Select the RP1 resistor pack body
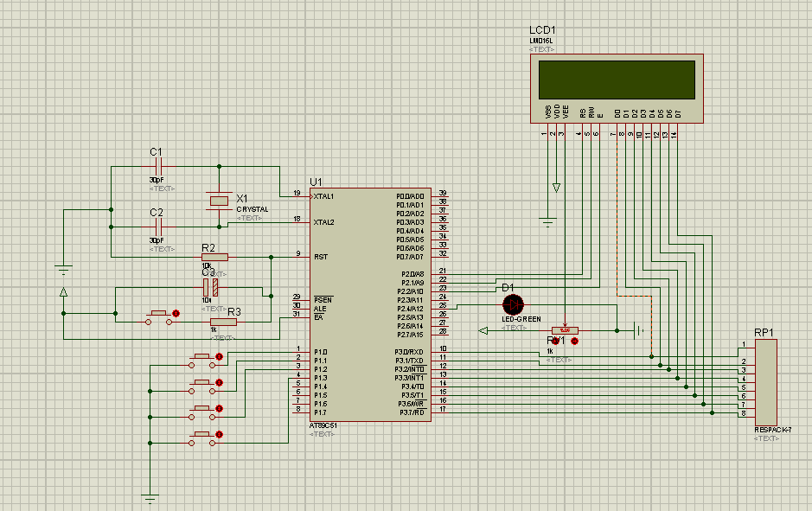This screenshot has width=812, height=511. pyautogui.click(x=766, y=382)
